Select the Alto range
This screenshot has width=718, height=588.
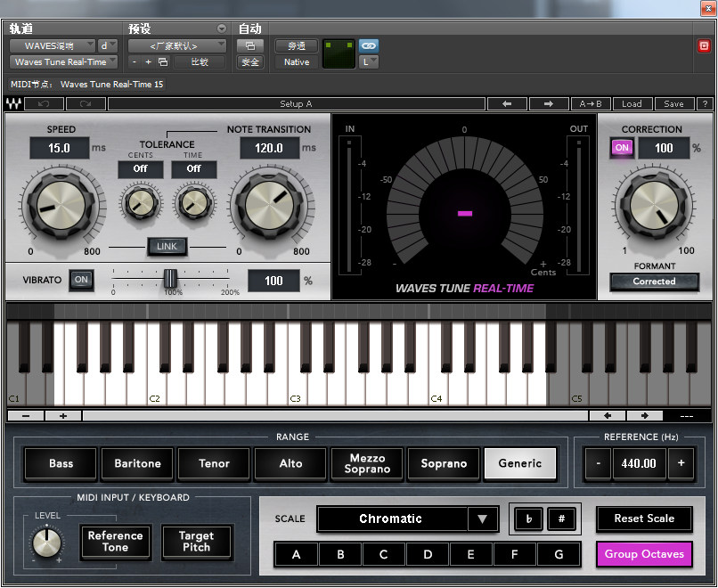click(x=290, y=463)
